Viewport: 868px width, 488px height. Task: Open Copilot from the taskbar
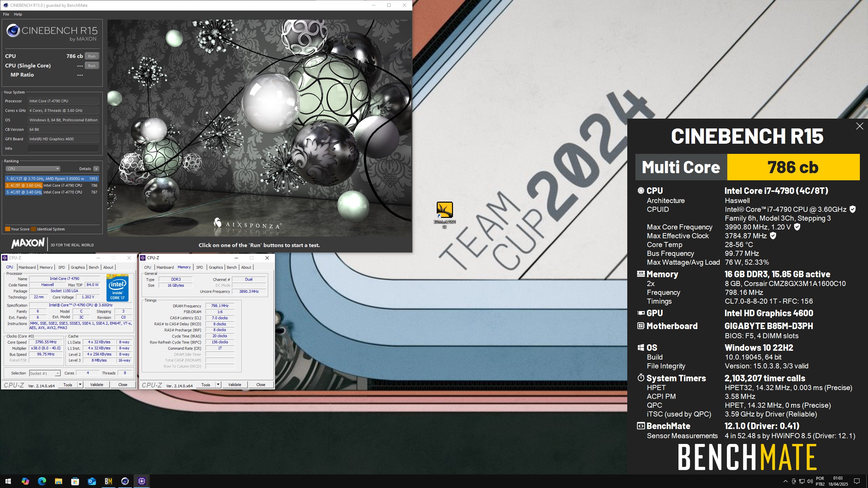point(25,481)
